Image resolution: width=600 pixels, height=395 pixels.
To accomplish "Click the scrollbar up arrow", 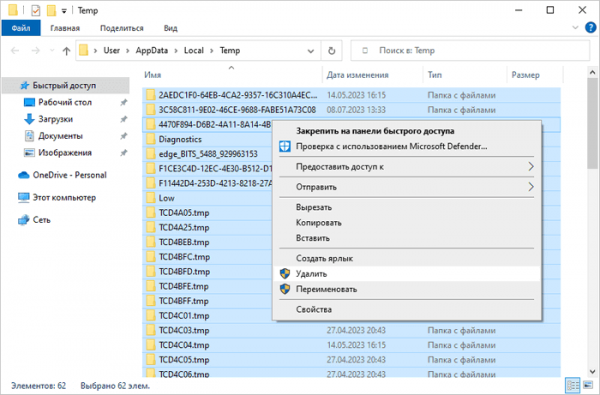I will pos(592,72).
